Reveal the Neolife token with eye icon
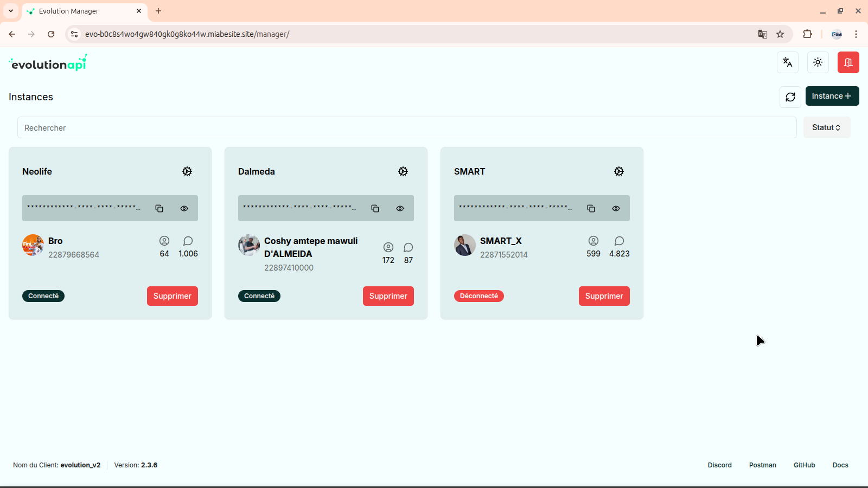 pyautogui.click(x=184, y=208)
